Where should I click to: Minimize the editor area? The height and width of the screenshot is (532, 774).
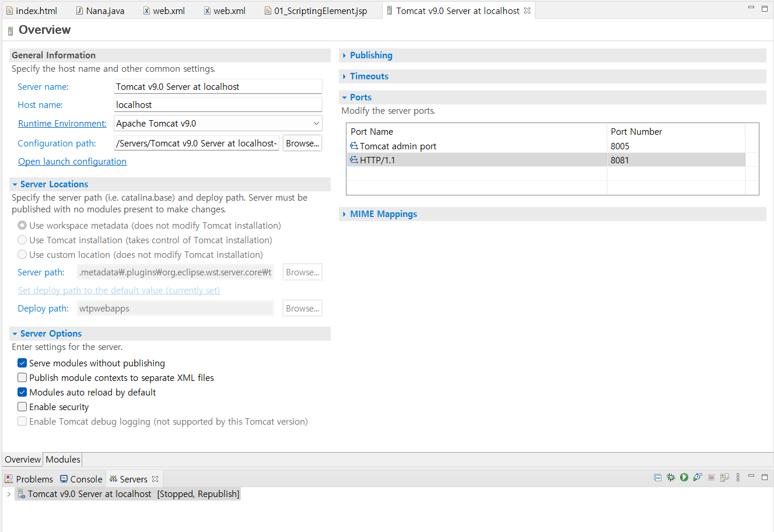751,8
